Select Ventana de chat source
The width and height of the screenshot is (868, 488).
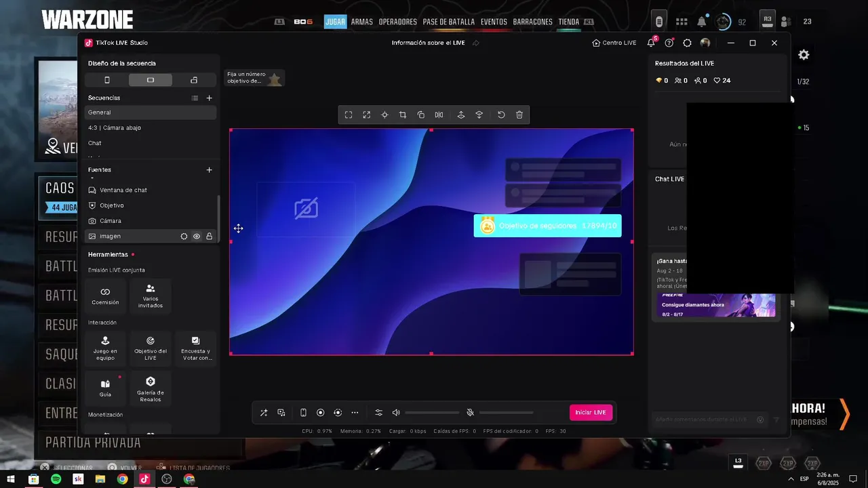coord(151,190)
